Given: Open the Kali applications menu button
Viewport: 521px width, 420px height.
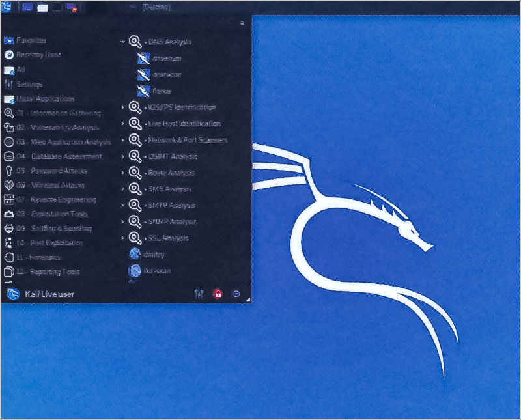Looking at the screenshot, I should pos(7,7).
